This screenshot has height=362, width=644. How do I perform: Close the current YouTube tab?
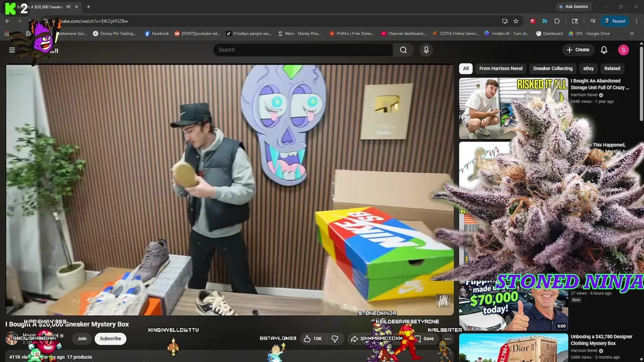tap(76, 7)
